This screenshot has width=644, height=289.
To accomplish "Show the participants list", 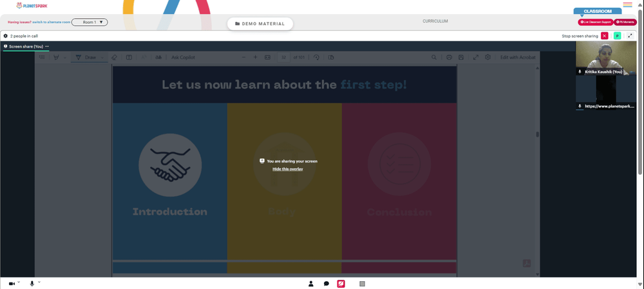I will [311, 284].
